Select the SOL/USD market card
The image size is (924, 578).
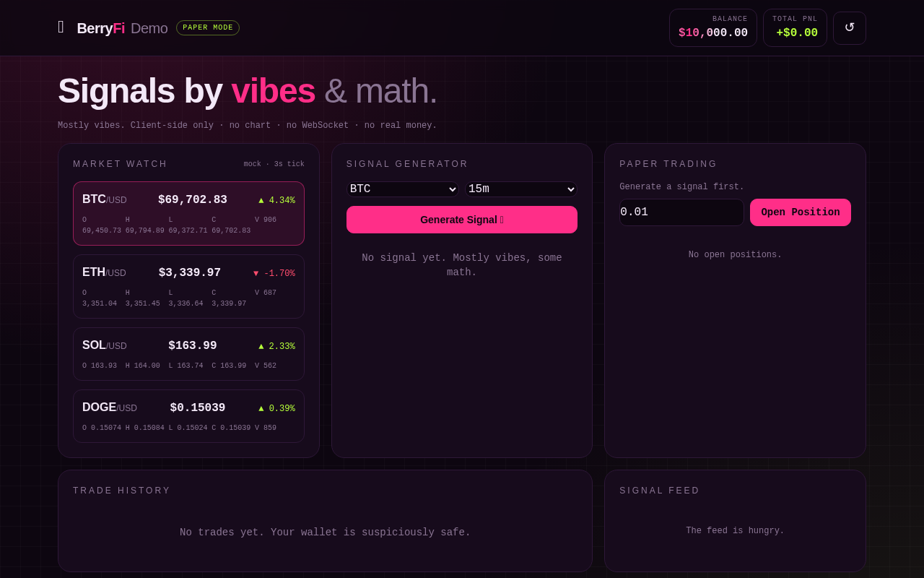click(188, 354)
